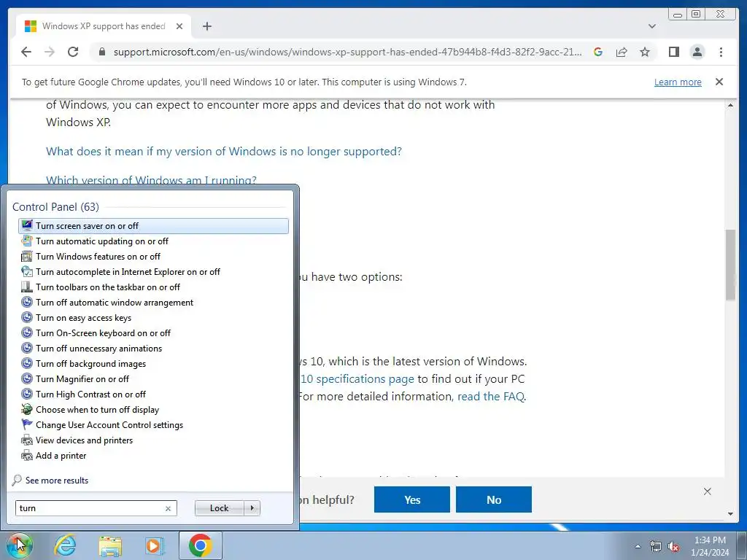747x560 pixels.
Task: Click No on the helpful feedback prompt
Action: click(x=494, y=499)
